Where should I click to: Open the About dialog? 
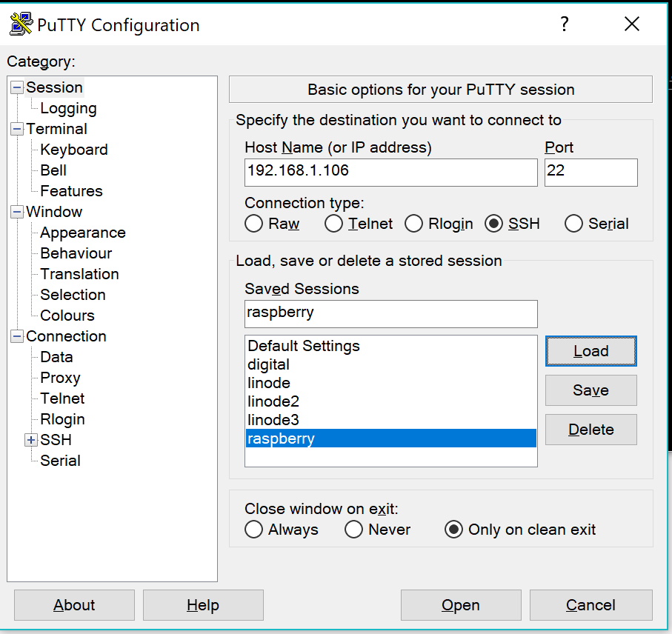click(74, 605)
